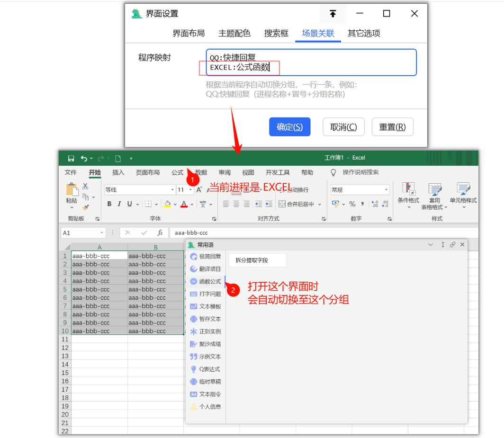Select the 个人信息 group

[x=206, y=407]
